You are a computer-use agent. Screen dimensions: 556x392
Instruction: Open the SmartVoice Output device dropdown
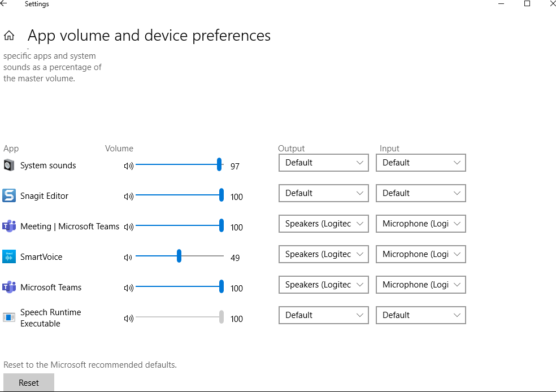coord(323,254)
